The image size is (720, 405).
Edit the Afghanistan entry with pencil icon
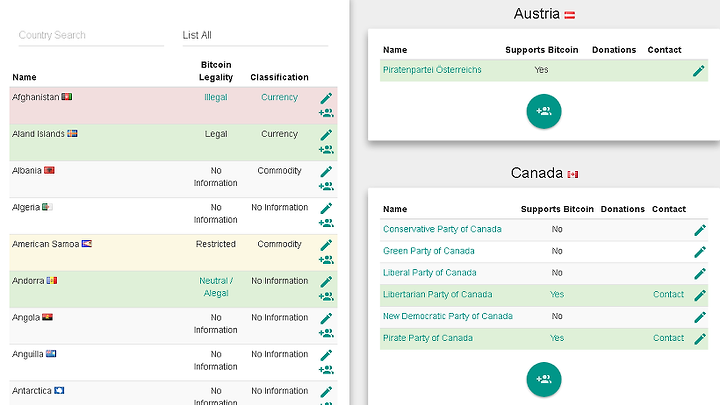[x=326, y=98]
